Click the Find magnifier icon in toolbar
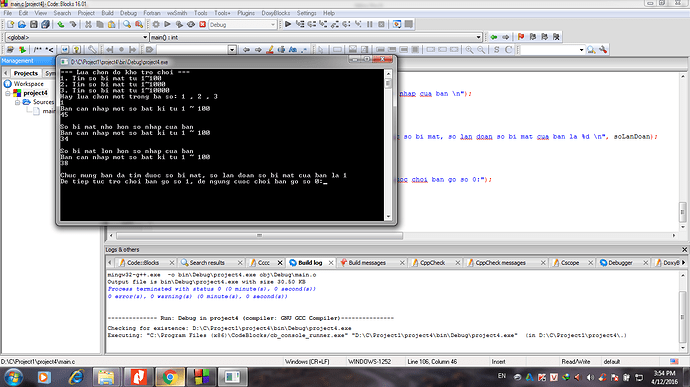The width and height of the screenshot is (690, 387). [127, 25]
